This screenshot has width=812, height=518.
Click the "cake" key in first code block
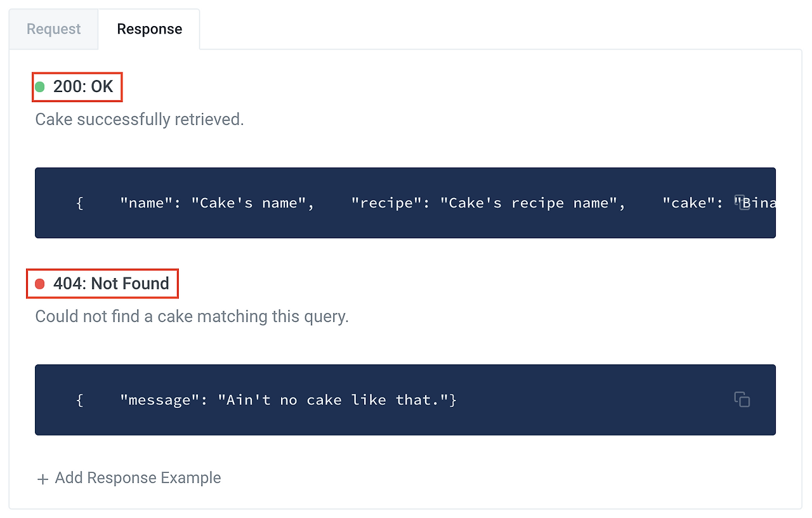pyautogui.click(x=688, y=203)
